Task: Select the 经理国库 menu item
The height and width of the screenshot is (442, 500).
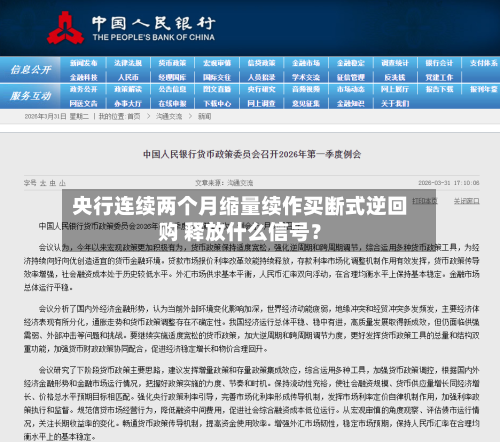Action: click(x=172, y=77)
